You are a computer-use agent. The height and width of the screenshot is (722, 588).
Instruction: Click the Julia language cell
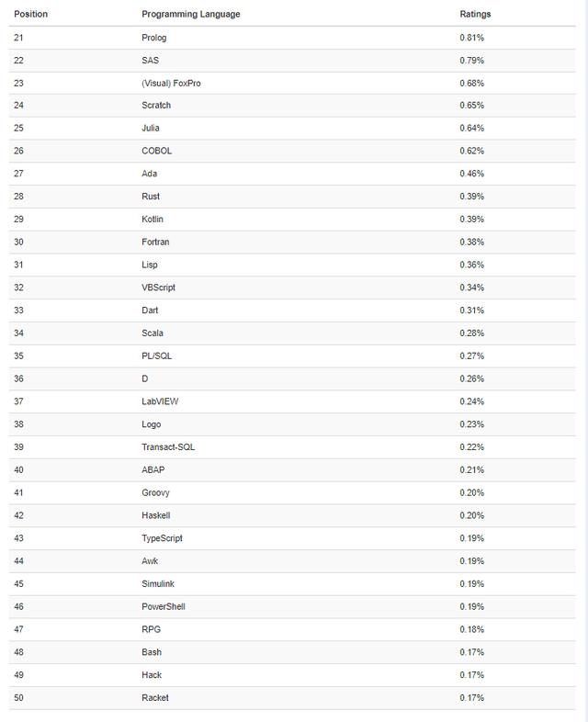tap(152, 129)
